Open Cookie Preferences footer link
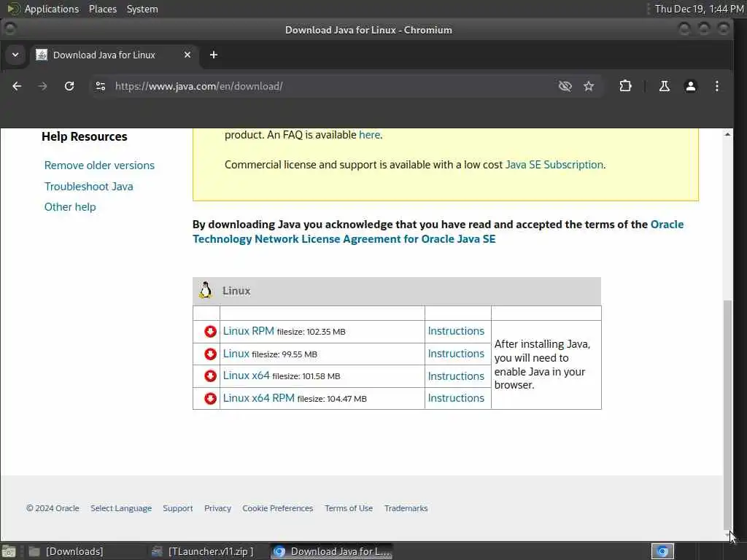Image resolution: width=747 pixels, height=560 pixels. point(278,508)
